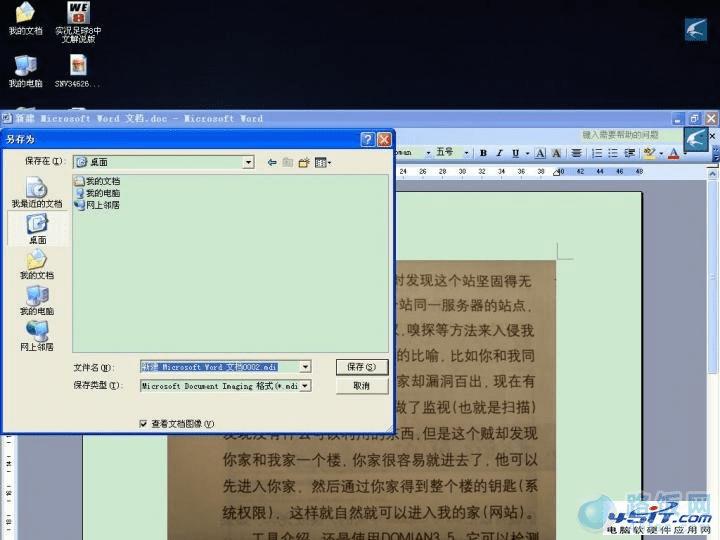The width and height of the screenshot is (720, 540).
Task: Open the font size 五号 dropdown
Action: tap(467, 153)
